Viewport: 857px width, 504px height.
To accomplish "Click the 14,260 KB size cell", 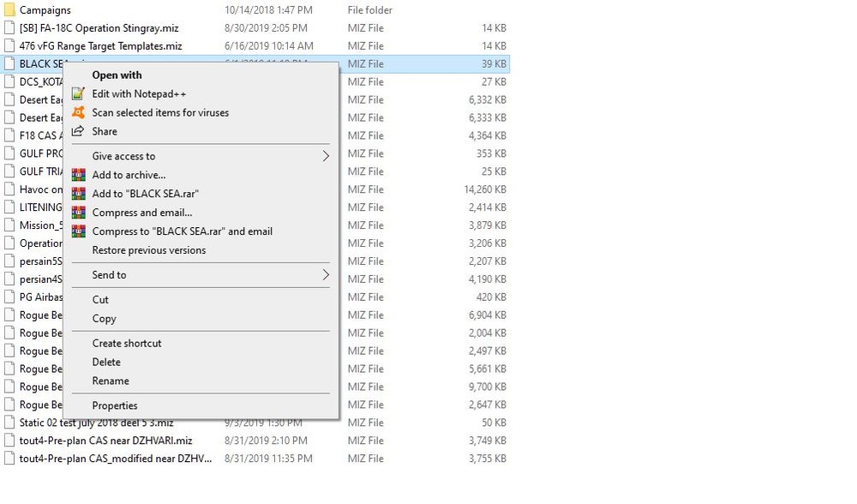I will pyautogui.click(x=485, y=189).
